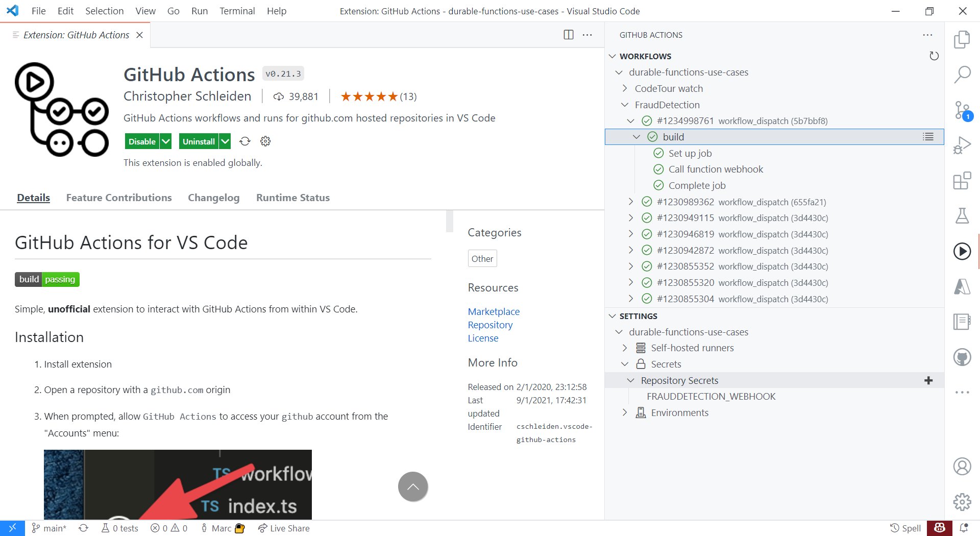Open the Explorer view in activity bar
This screenshot has height=536, width=980.
pyautogui.click(x=962, y=39)
